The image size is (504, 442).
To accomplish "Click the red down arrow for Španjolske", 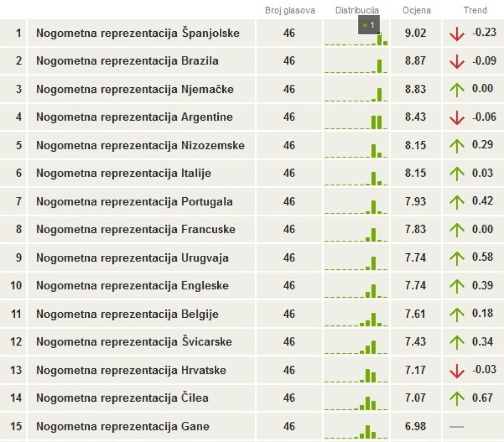I will click(x=457, y=33).
